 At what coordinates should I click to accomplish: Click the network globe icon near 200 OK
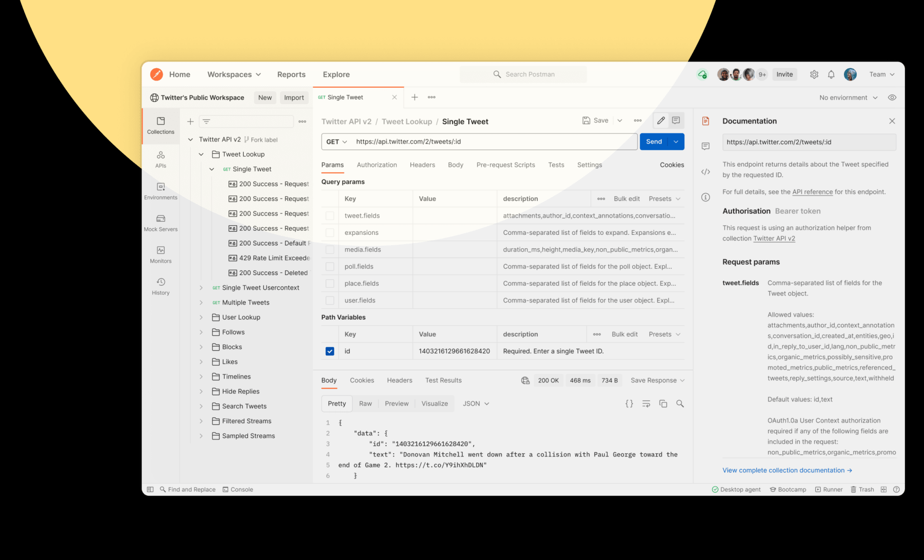pyautogui.click(x=525, y=381)
